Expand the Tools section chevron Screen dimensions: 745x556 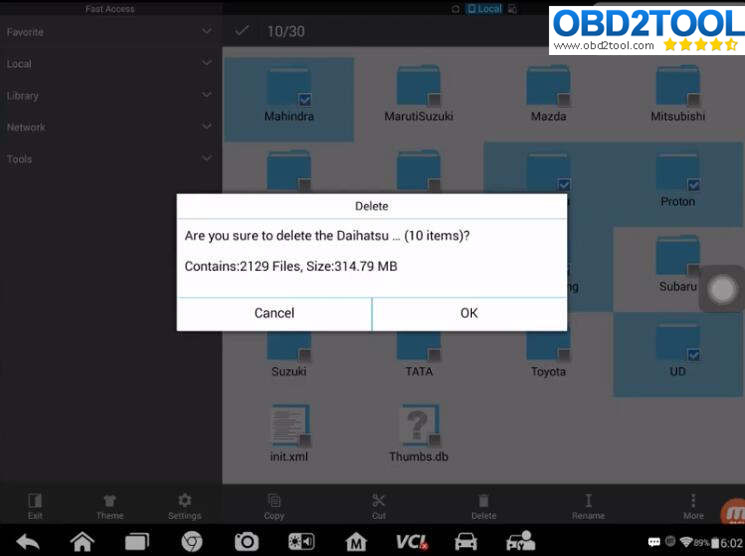(x=207, y=158)
